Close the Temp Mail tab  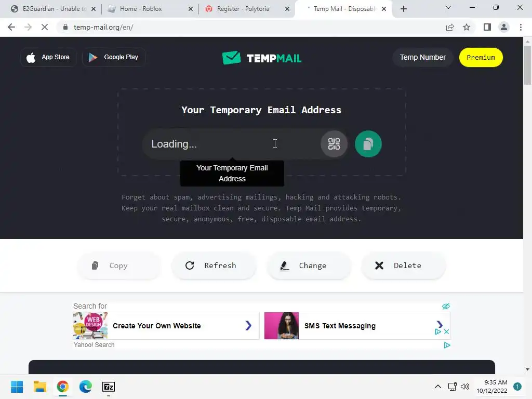pos(384,9)
